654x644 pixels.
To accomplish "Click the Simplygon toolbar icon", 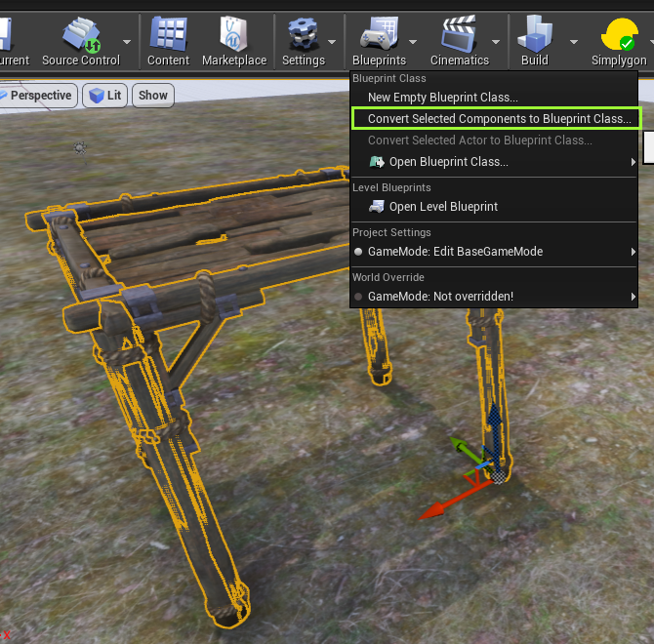I will click(x=619, y=35).
